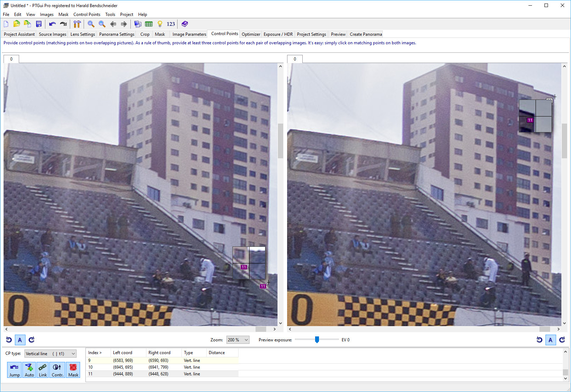Image resolution: width=571 pixels, height=392 pixels.
Task: Expand the Zoom 200 % dropdown
Action: 238,340
